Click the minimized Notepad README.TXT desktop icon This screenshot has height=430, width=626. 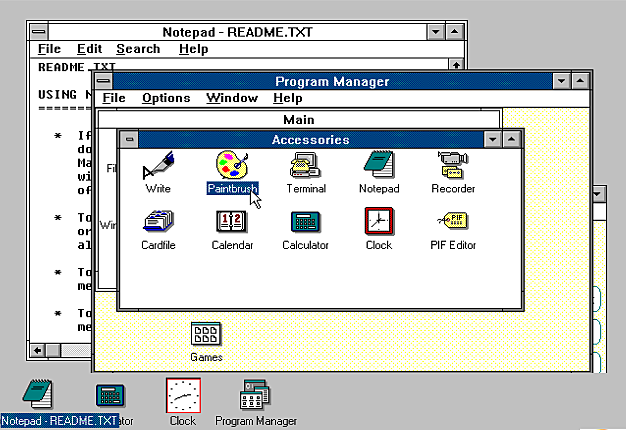[x=37, y=394]
